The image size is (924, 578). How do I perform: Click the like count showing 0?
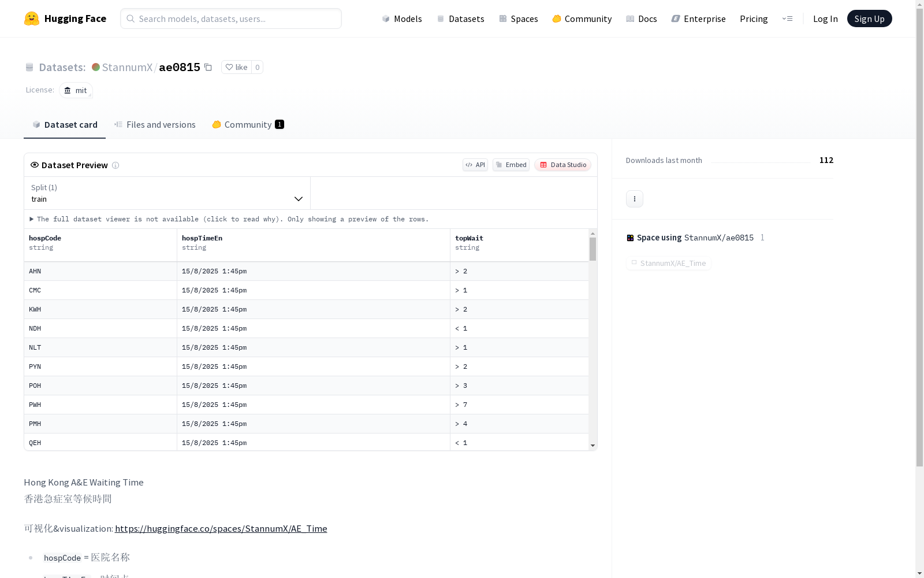pyautogui.click(x=258, y=67)
